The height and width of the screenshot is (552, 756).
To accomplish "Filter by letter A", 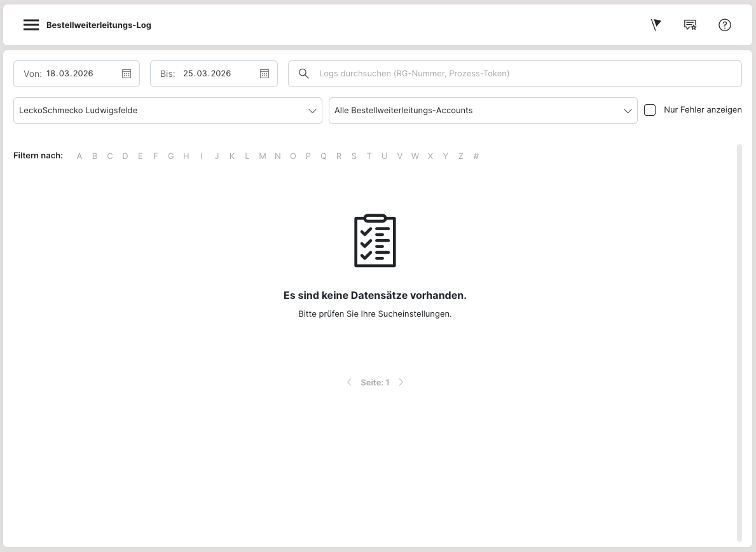I will (x=79, y=156).
